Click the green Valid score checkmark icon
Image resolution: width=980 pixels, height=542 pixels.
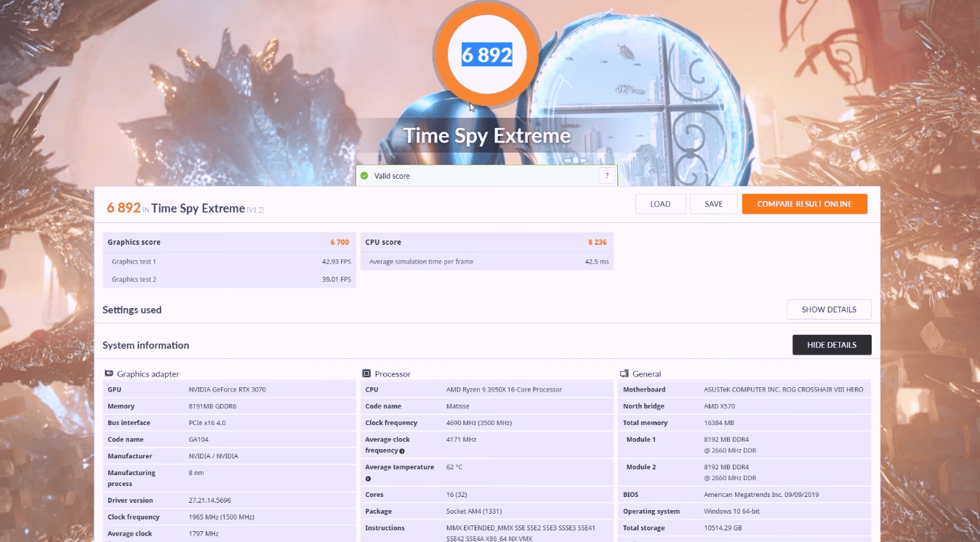coord(364,176)
